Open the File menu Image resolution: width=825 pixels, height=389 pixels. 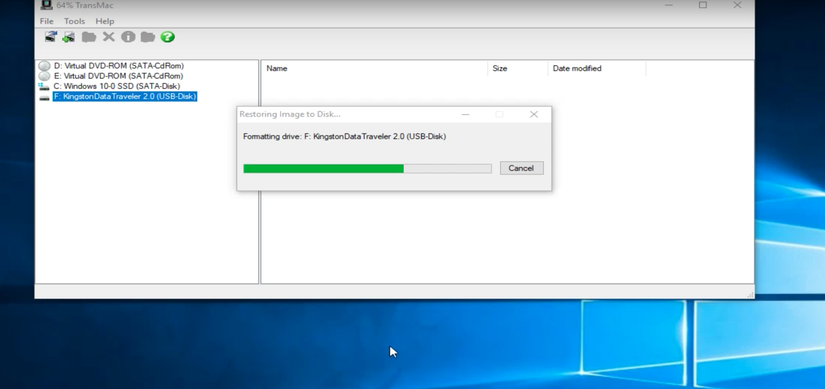click(x=47, y=21)
